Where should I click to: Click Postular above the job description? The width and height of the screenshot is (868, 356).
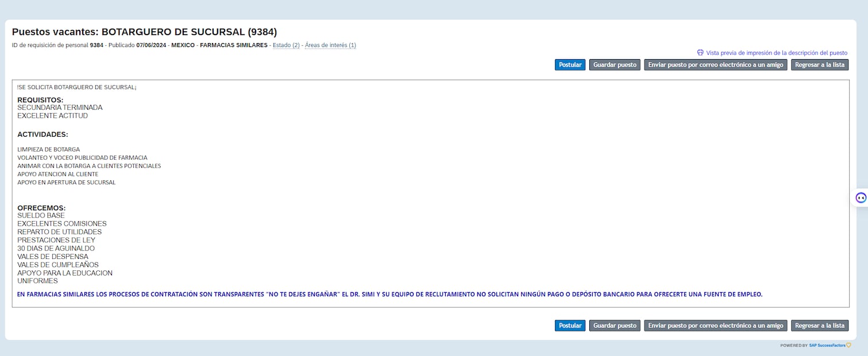pyautogui.click(x=570, y=65)
